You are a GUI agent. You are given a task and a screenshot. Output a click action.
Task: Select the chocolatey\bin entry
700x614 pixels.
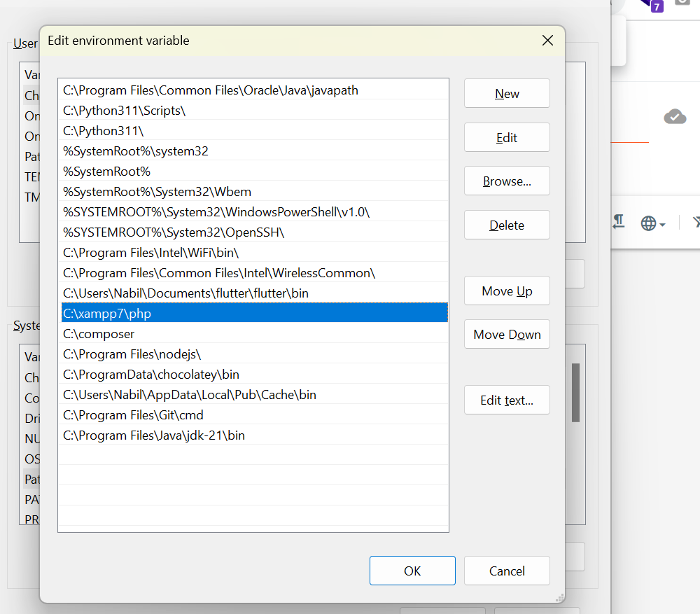(255, 375)
